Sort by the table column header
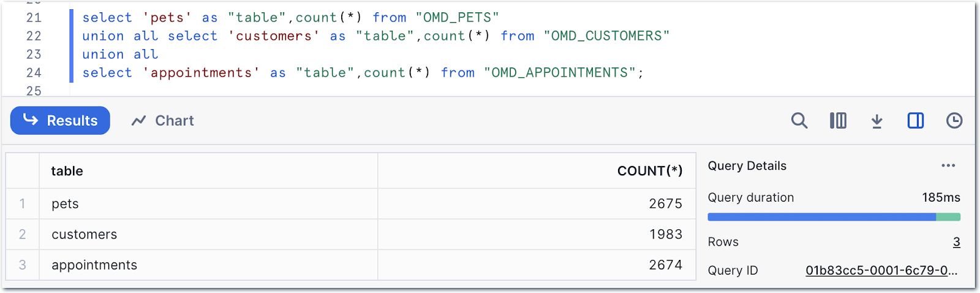Viewport: 980px width, 293px height. [x=67, y=171]
